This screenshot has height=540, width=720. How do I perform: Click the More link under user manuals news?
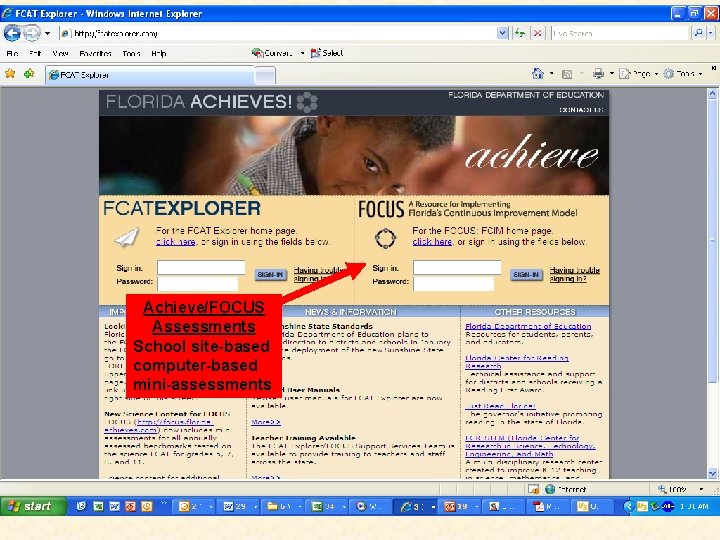[266, 422]
